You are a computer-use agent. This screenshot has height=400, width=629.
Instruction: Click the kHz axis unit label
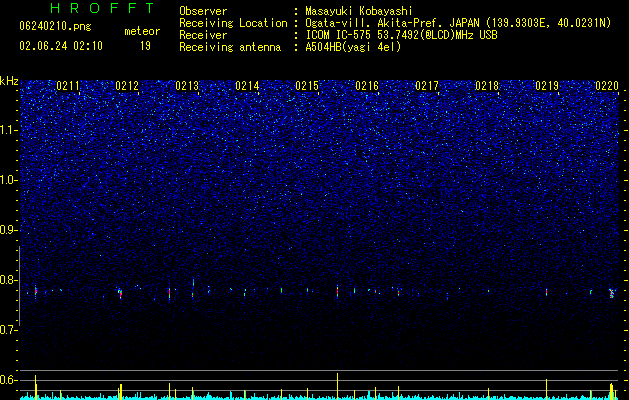point(9,81)
